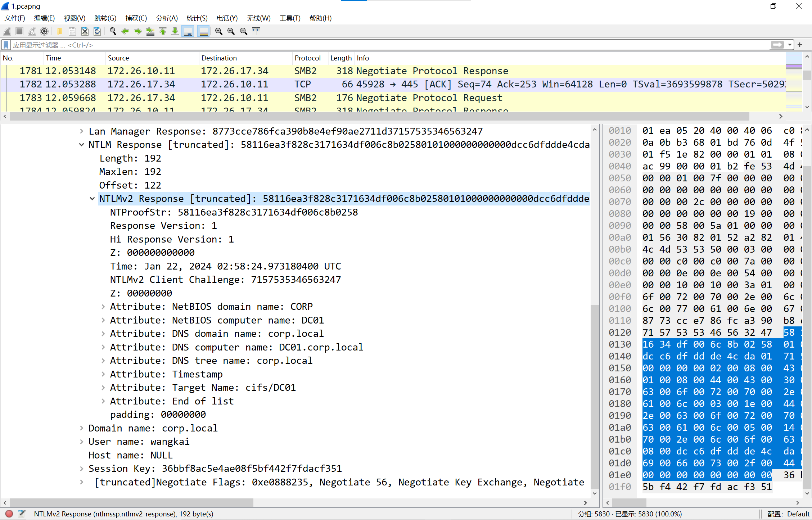Find a packet with the magnifier icon

(x=113, y=31)
